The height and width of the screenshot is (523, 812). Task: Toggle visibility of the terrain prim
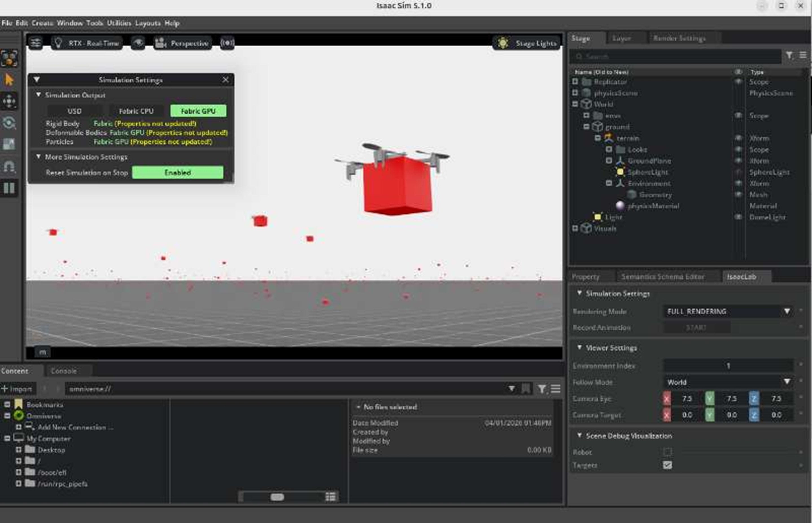tap(738, 138)
